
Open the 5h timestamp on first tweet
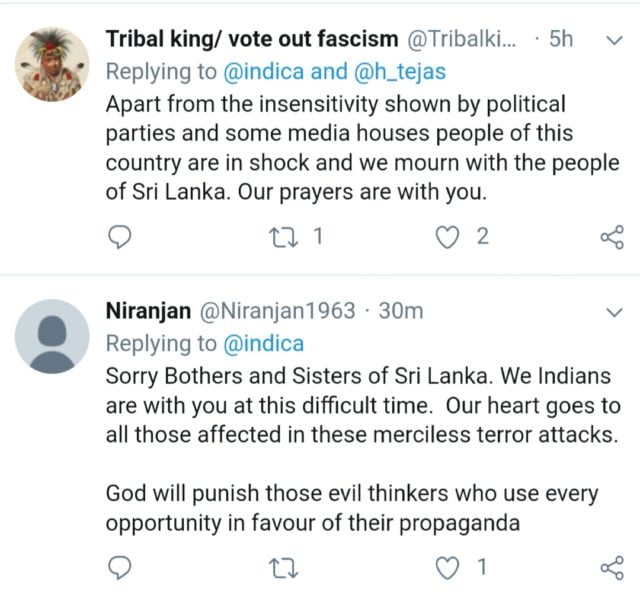pyautogui.click(x=561, y=40)
